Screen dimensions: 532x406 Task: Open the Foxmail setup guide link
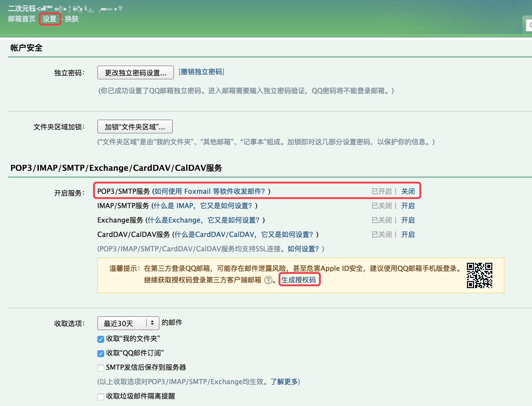(x=211, y=191)
